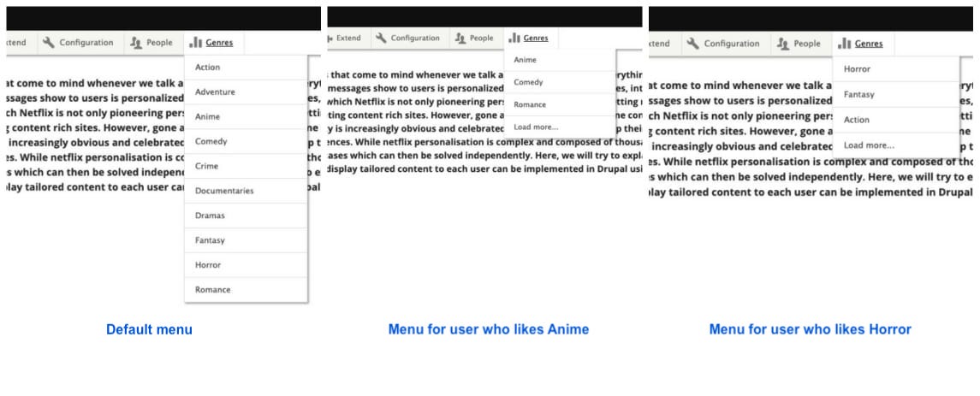Open the People label in the Horror user toolbar
The width and height of the screenshot is (980, 396).
point(807,43)
